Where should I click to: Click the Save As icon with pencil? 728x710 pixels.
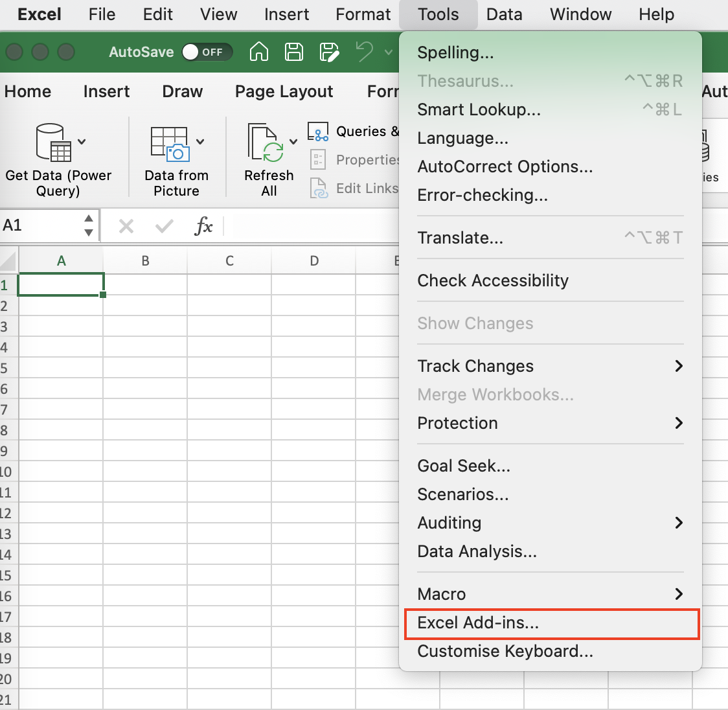[x=329, y=52]
